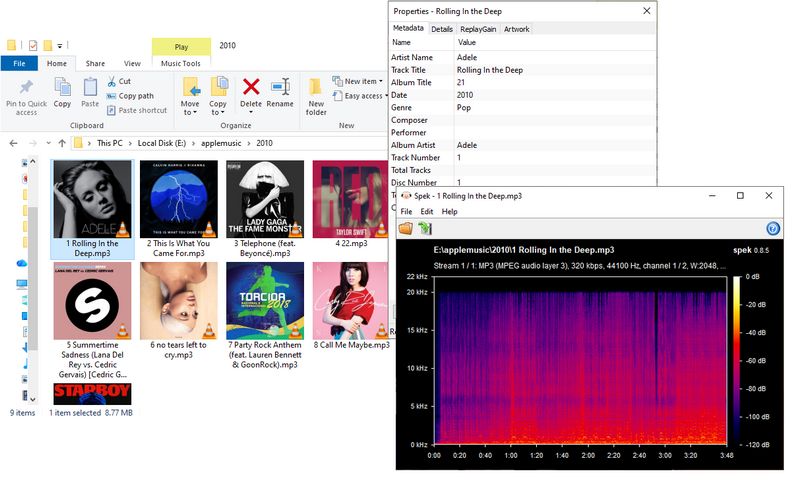Click the Pin to Quick access icon
This screenshot has height=481, width=800.
(26, 87)
